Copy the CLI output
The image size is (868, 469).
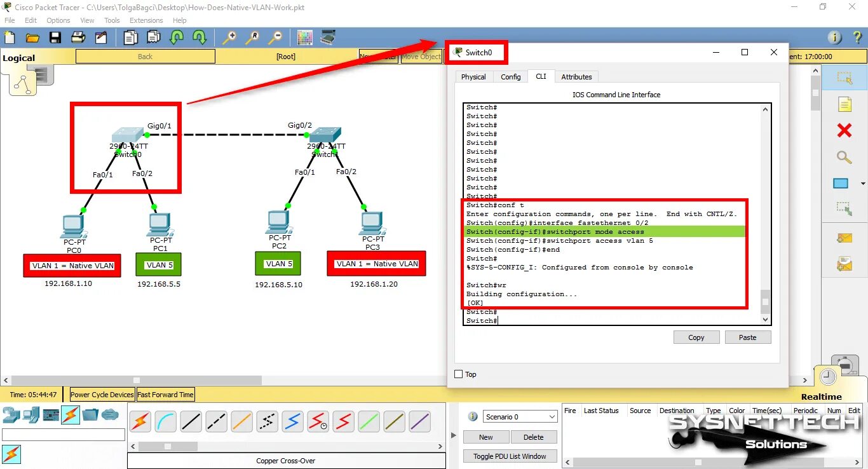pyautogui.click(x=696, y=337)
